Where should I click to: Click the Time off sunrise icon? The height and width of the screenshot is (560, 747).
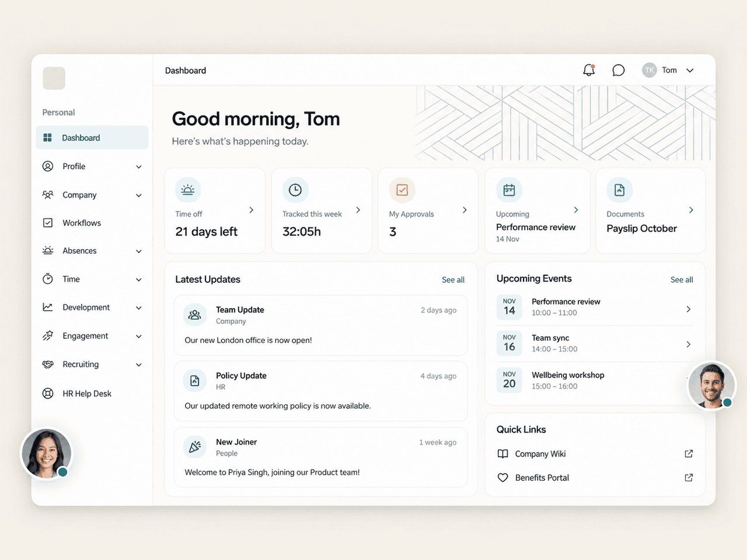188,190
